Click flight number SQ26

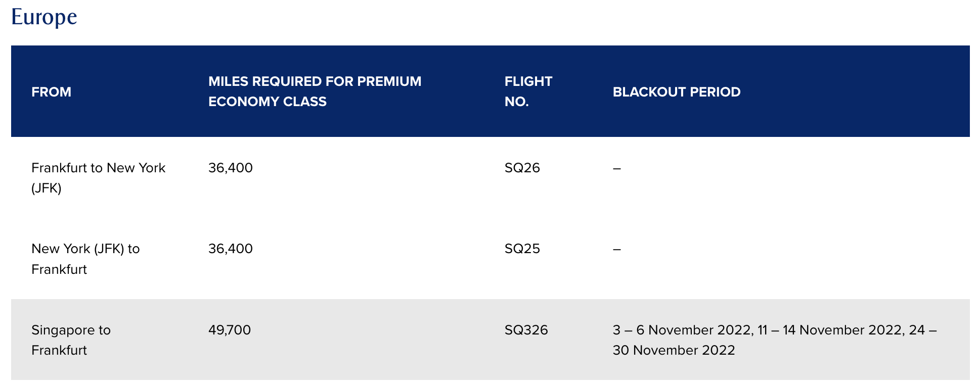[x=522, y=168]
